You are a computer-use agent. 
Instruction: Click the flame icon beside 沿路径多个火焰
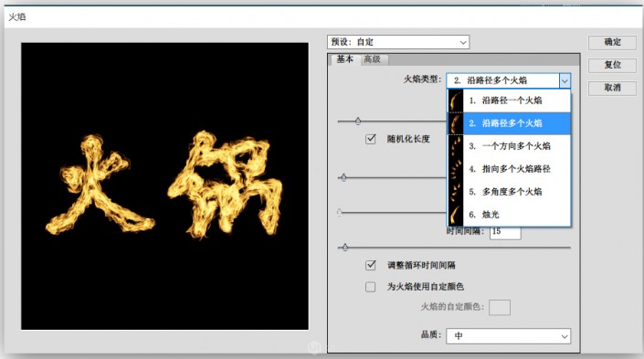click(456, 123)
